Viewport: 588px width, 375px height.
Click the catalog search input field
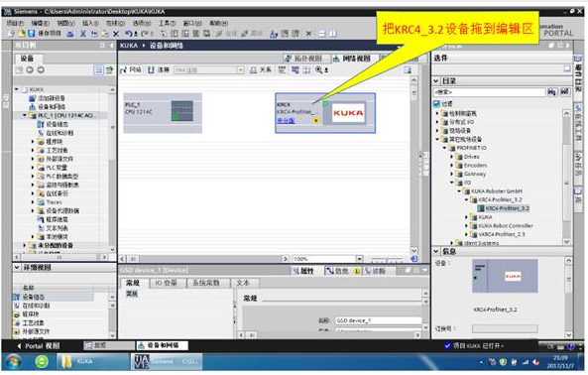tap(490, 92)
